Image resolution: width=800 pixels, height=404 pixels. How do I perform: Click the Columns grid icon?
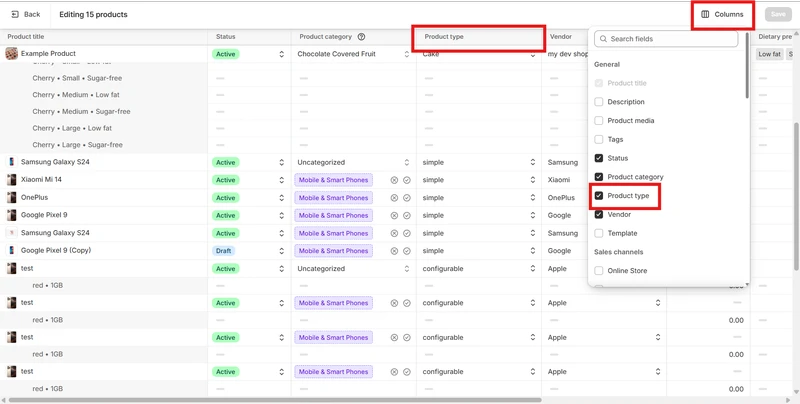705,14
